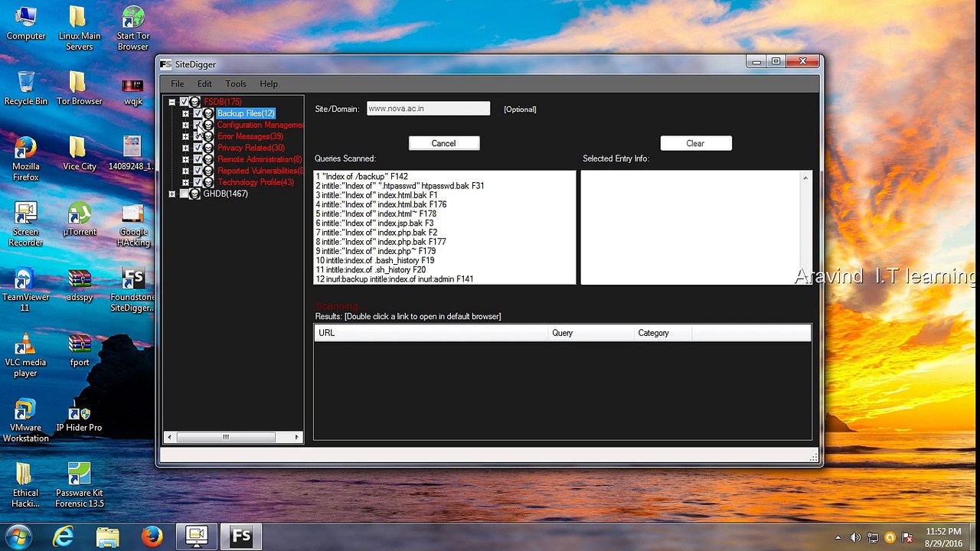
Task: Launch TeamViewer 11 from the desktop
Action: tap(24, 290)
